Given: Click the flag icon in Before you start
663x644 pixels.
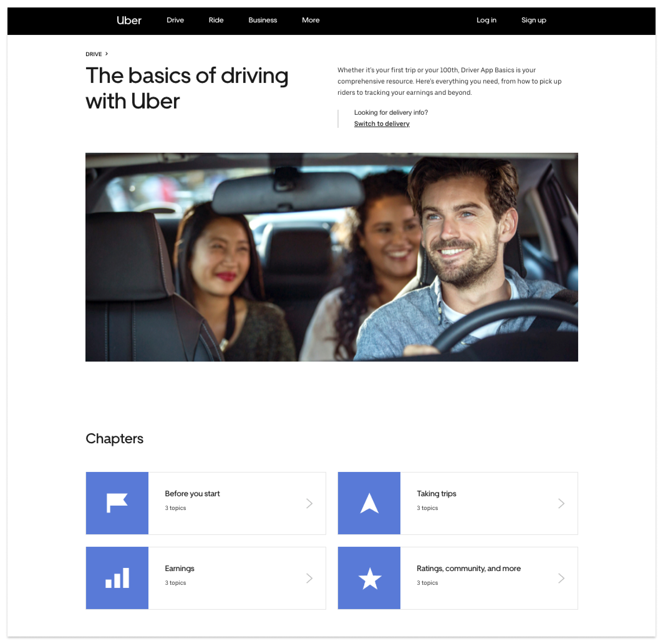Looking at the screenshot, I should tap(117, 502).
